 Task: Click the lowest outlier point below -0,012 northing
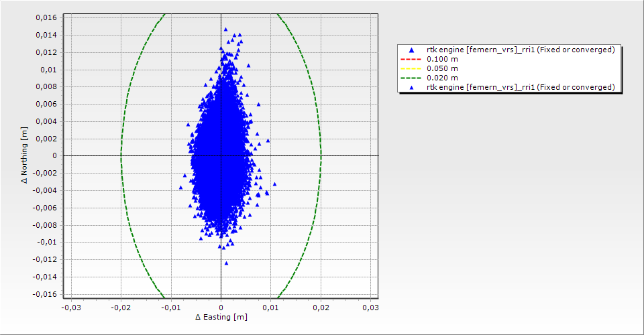226,263
